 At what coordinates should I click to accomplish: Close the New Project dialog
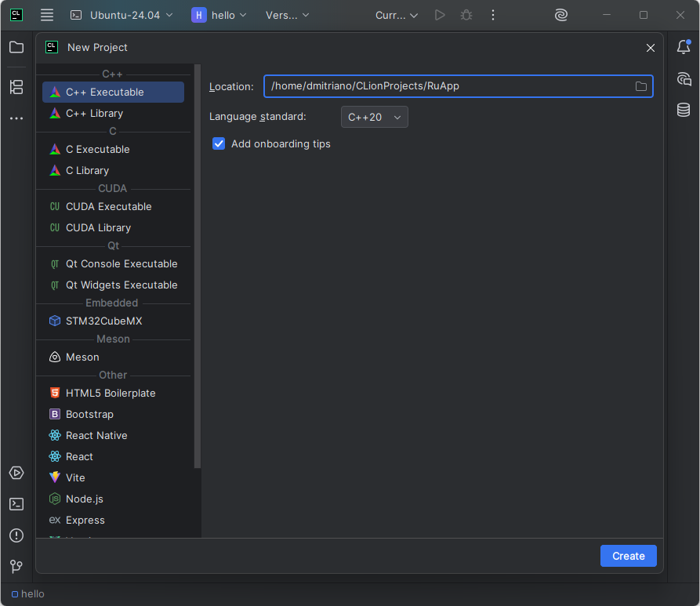tap(651, 48)
